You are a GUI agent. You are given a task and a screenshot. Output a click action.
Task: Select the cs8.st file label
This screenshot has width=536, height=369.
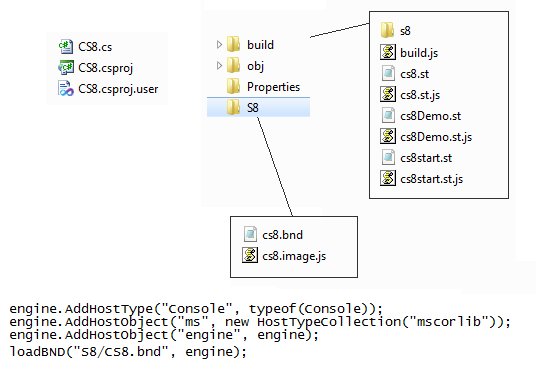(x=414, y=74)
